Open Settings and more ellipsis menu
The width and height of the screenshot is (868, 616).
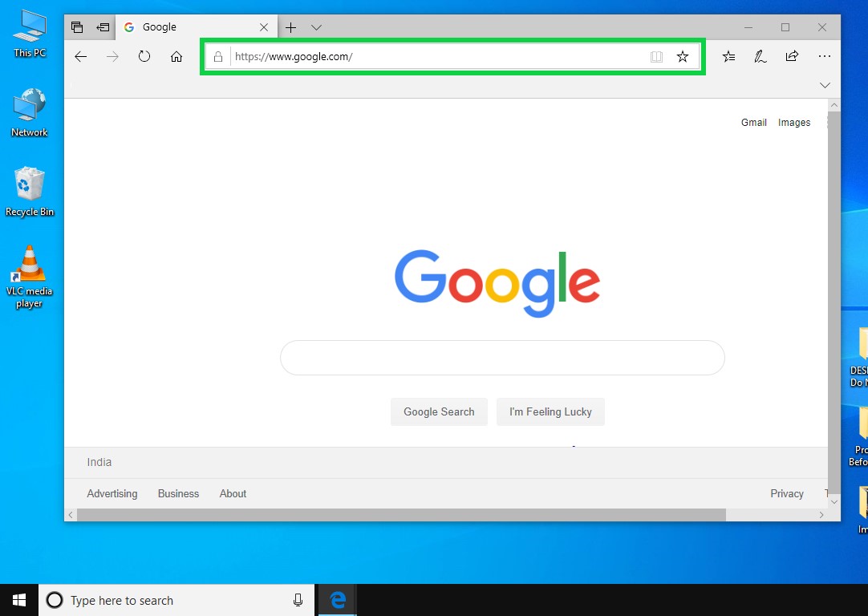[x=824, y=56]
